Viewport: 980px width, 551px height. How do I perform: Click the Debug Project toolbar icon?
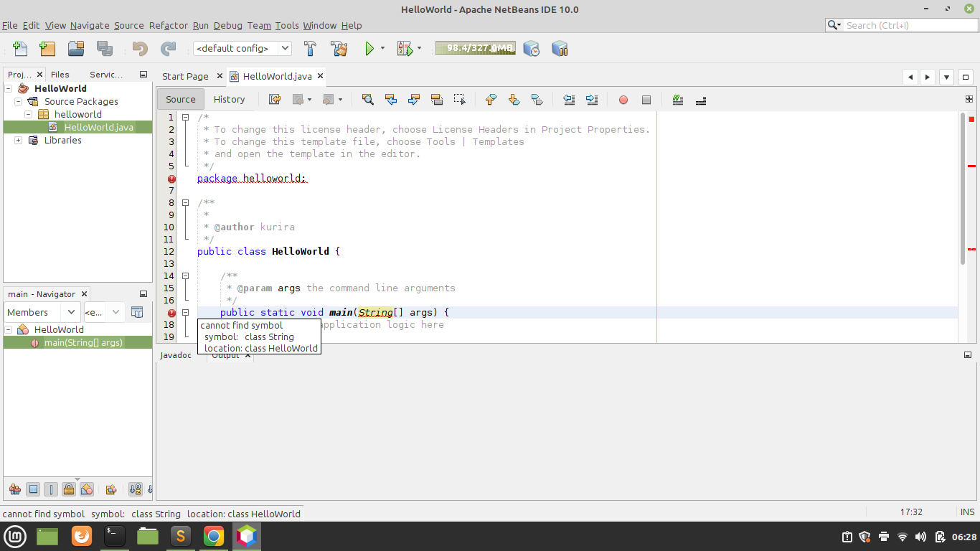[405, 49]
